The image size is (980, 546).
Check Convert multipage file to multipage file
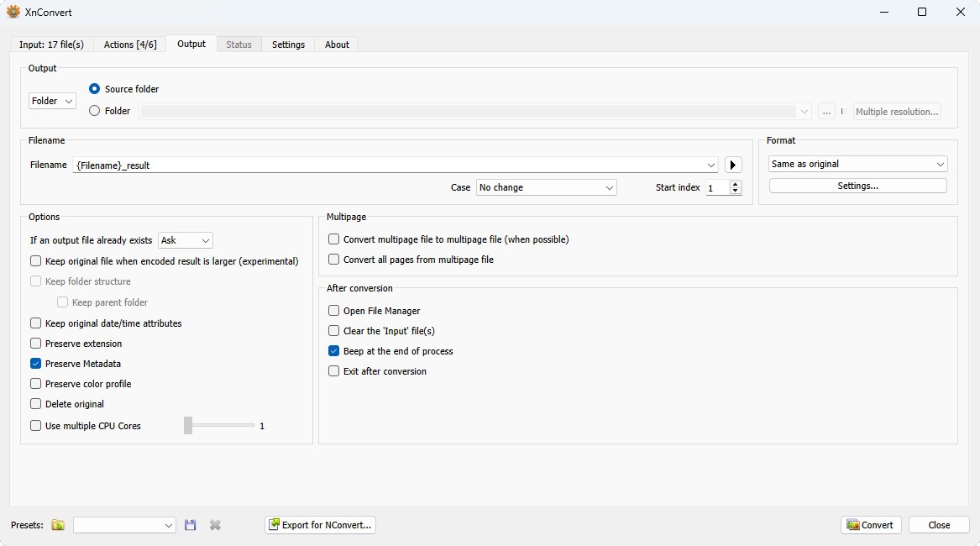click(333, 239)
